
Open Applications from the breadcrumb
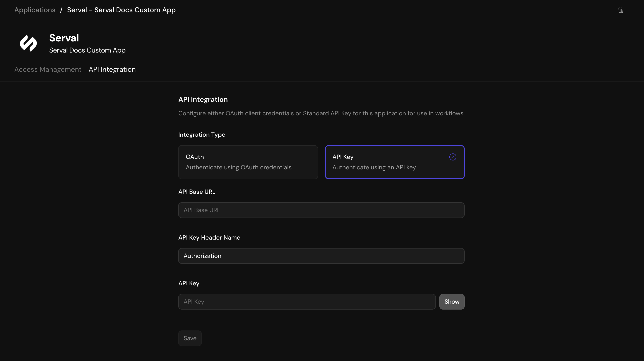pos(35,10)
